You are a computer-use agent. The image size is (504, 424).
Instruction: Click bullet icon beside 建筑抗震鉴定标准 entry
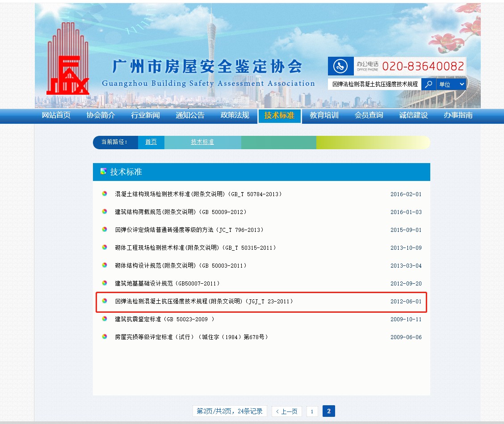coord(104,319)
